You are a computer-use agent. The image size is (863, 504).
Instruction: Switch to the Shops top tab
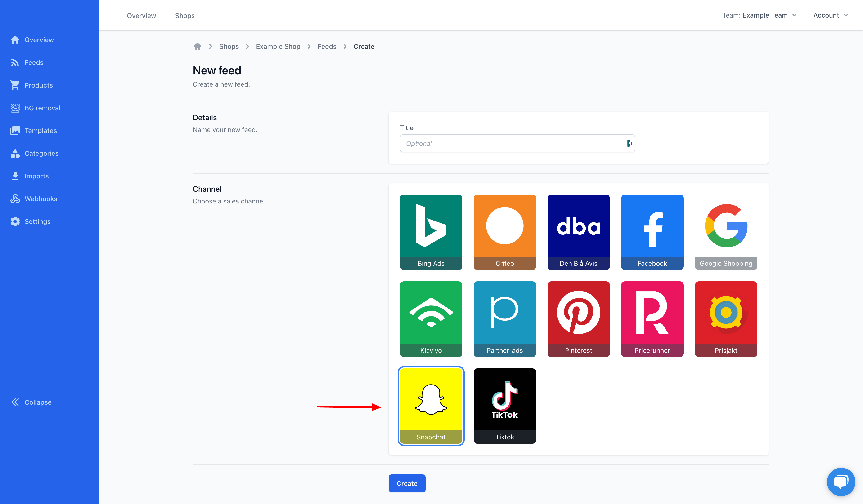(x=185, y=16)
